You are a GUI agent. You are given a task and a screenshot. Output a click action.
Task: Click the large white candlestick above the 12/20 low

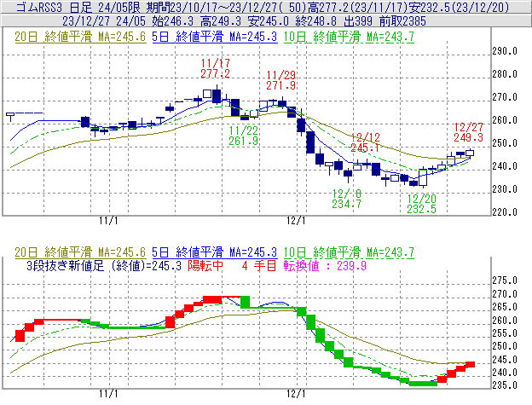click(423, 177)
